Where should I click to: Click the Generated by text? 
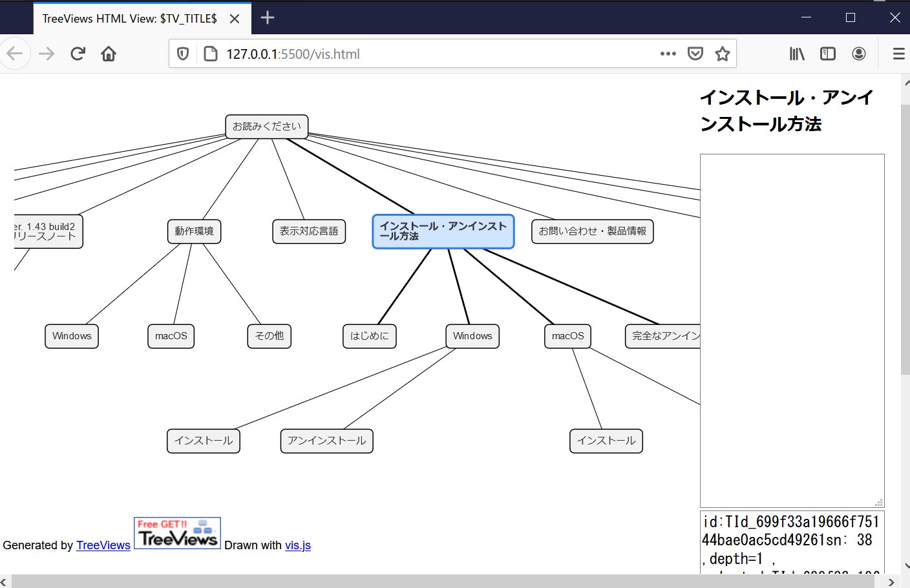click(x=38, y=545)
